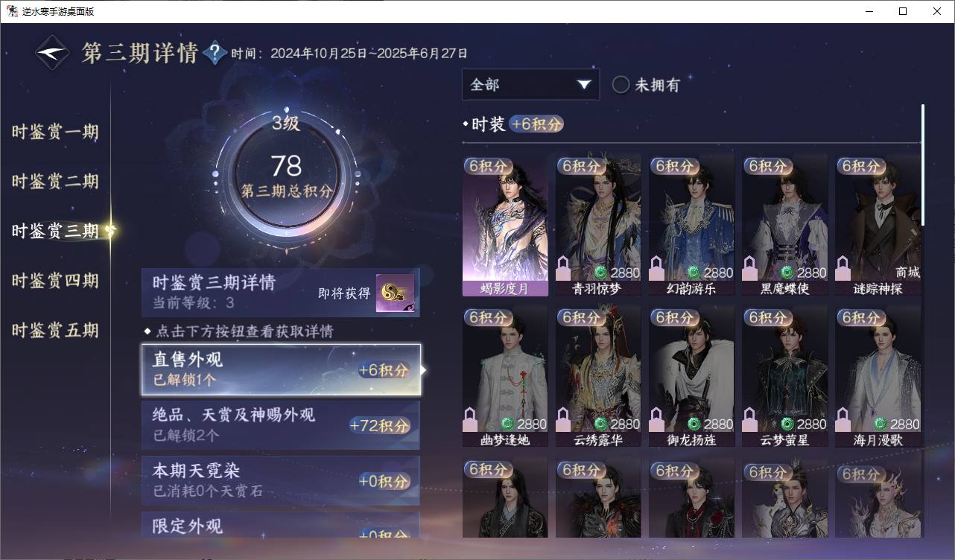Click the jade coin icon on 海月漫歌
Viewport: 955px width, 560px height.
point(880,424)
